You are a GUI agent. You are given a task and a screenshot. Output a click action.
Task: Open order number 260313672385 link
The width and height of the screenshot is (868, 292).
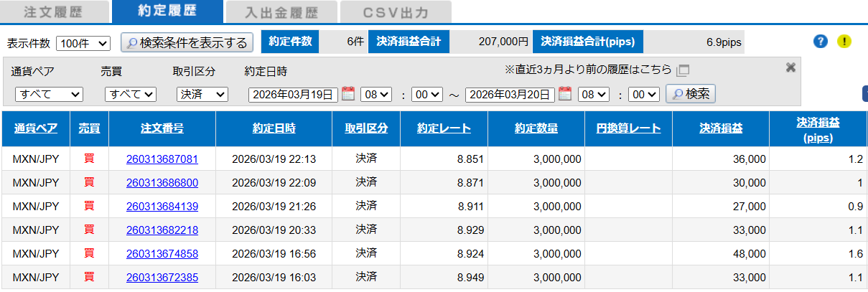pos(162,278)
